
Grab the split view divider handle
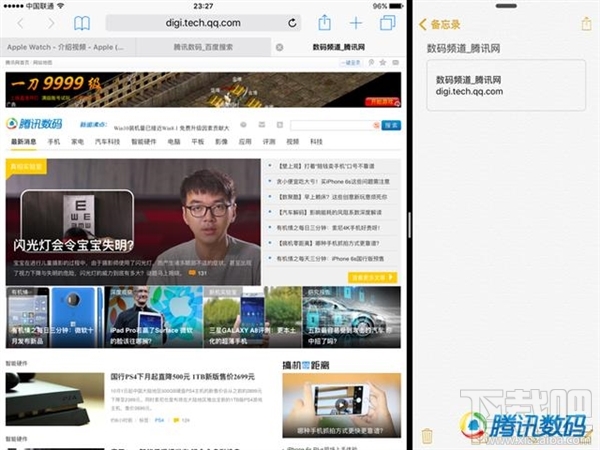point(409,225)
